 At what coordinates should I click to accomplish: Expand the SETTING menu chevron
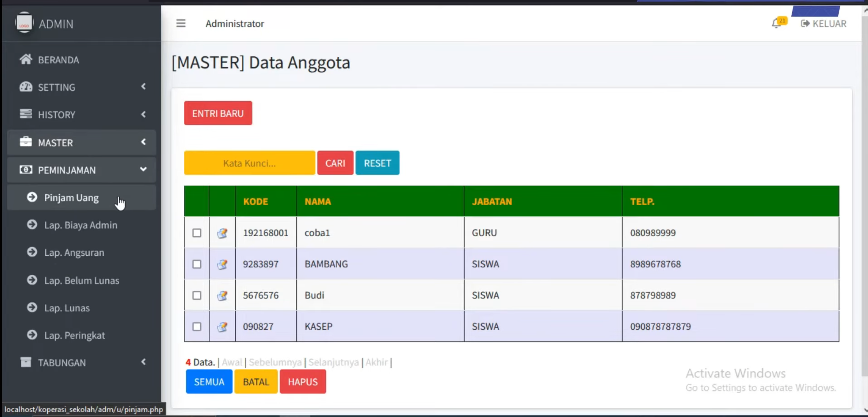[x=144, y=87]
